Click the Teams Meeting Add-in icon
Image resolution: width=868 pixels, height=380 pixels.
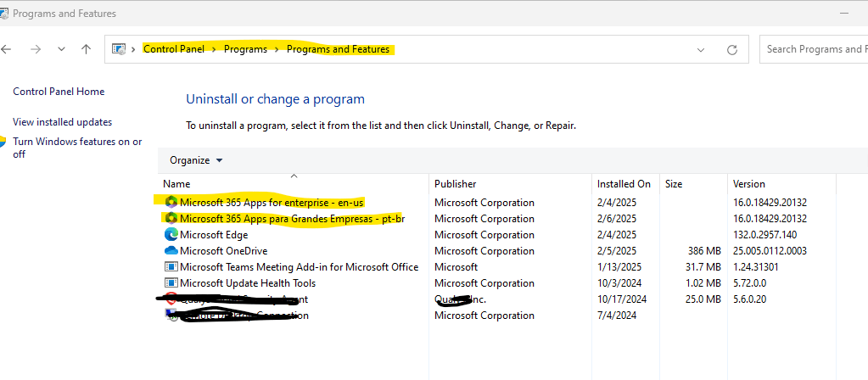coord(171,266)
